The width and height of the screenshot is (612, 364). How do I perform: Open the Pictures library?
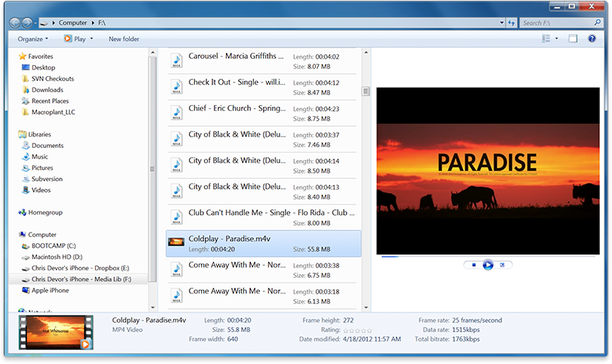(x=38, y=168)
